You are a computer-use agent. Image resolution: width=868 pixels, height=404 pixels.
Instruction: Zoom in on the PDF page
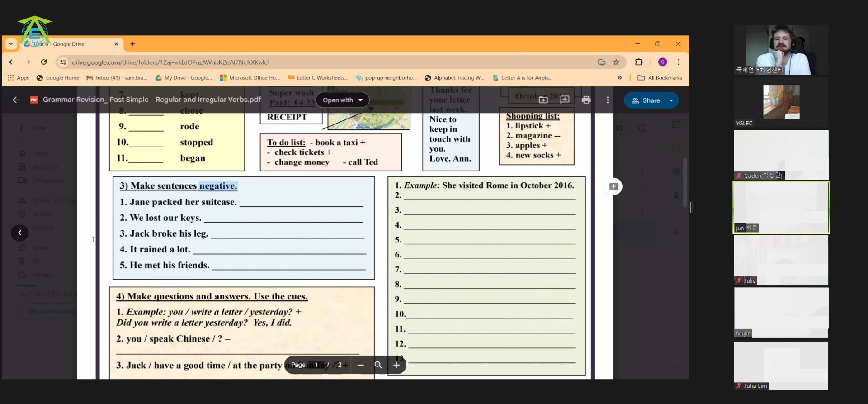[396, 365]
